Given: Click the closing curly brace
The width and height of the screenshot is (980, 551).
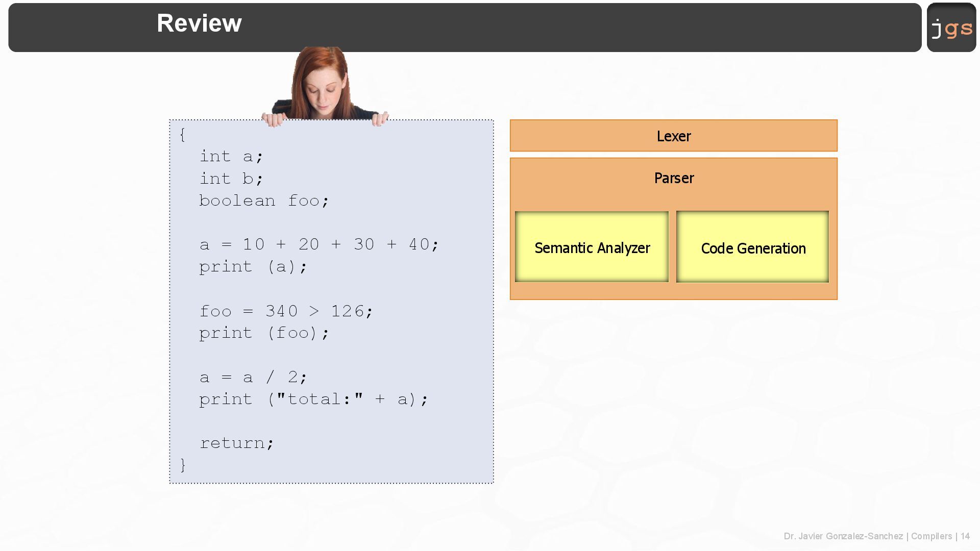Looking at the screenshot, I should 183,465.
